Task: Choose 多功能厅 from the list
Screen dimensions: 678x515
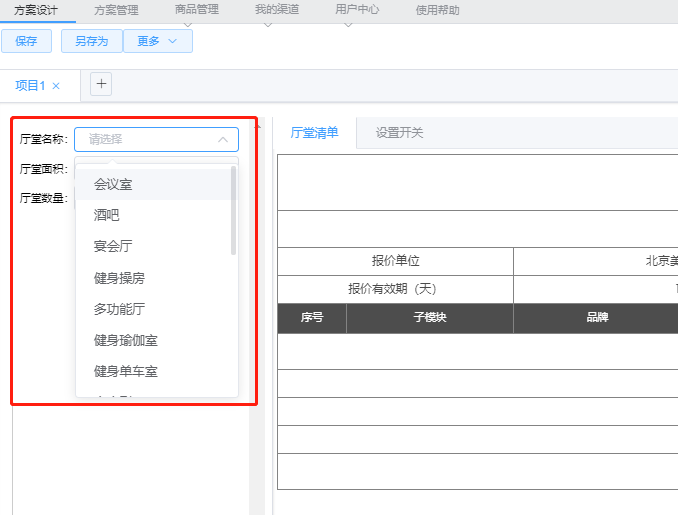Action: coord(119,309)
